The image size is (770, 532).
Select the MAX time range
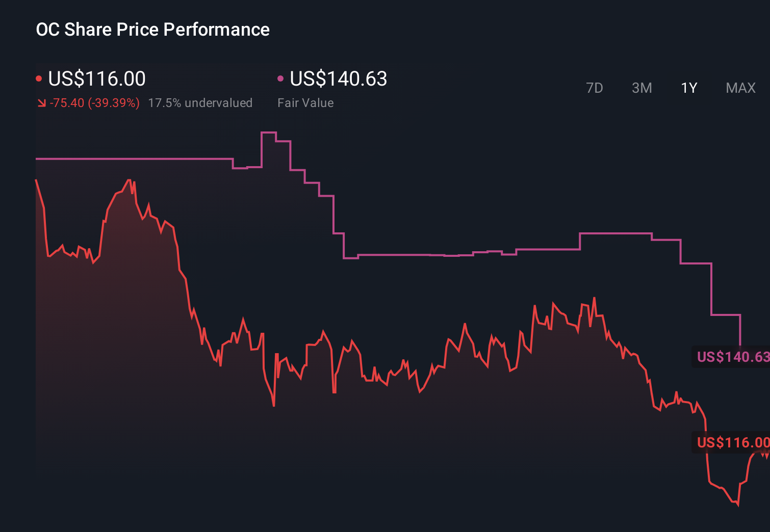(x=740, y=88)
